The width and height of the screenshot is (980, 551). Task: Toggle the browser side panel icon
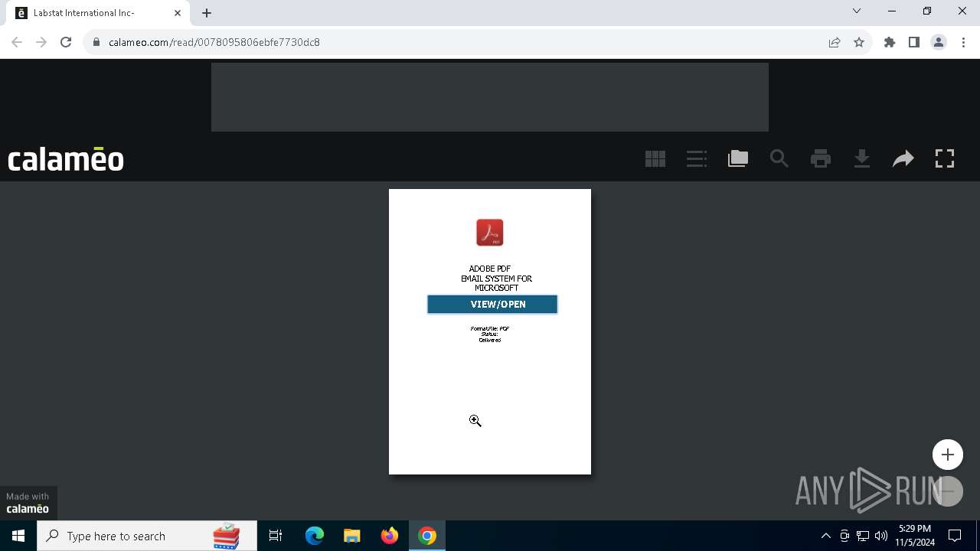coord(914,42)
